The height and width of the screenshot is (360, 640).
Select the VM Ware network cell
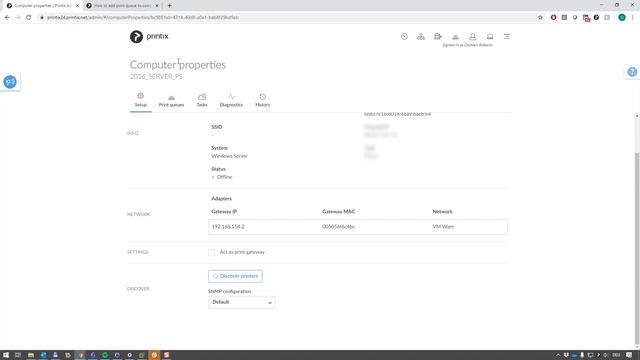tap(443, 227)
